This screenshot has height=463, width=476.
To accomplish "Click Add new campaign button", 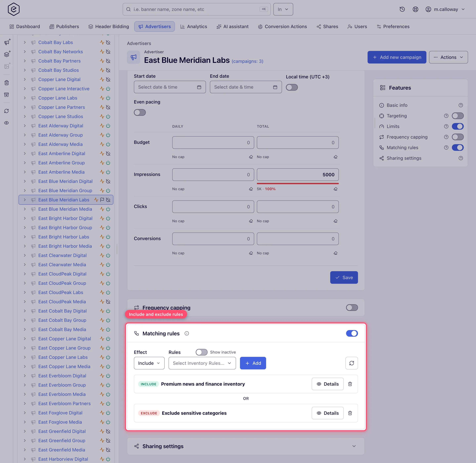I will pos(397,57).
